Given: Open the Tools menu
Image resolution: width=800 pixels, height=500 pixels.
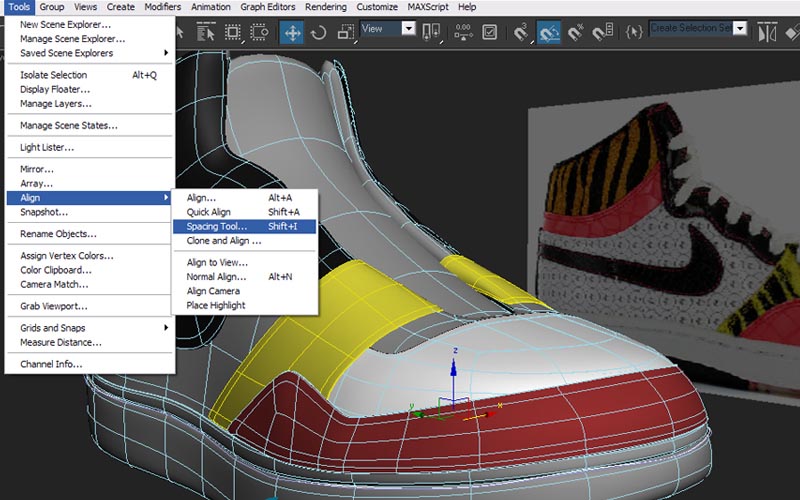Looking at the screenshot, I should [x=19, y=7].
